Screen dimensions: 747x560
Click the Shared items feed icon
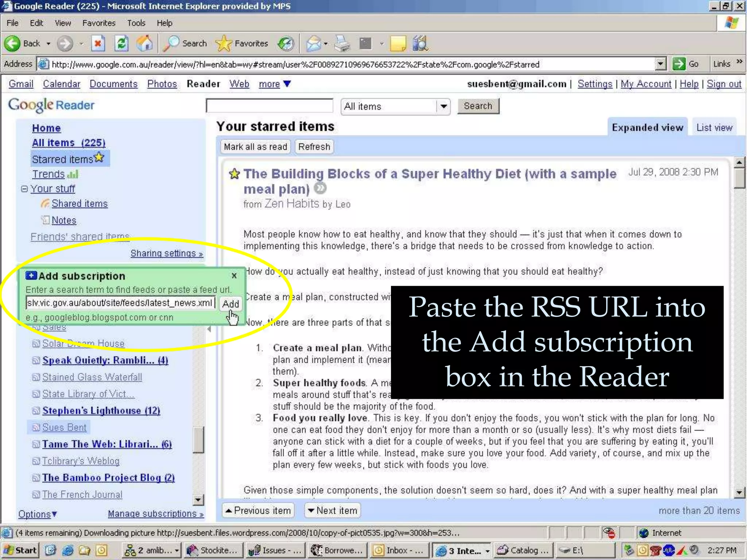45,203
